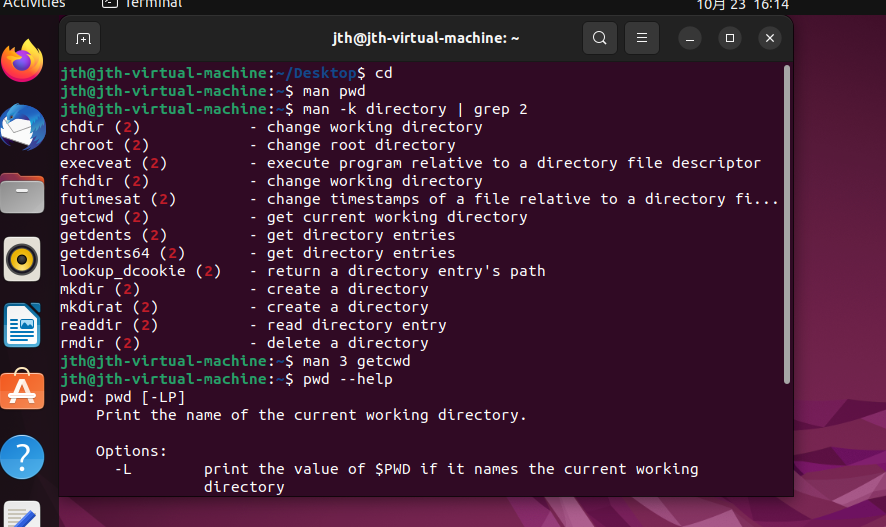Click the 'rmdir (2)' entry
This screenshot has width=886, height=527.
point(100,343)
